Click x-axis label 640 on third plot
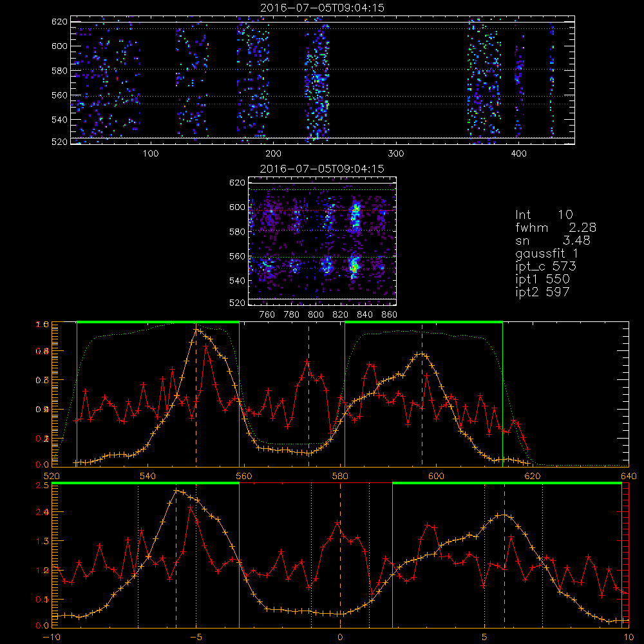The width and height of the screenshot is (644, 644). [629, 477]
